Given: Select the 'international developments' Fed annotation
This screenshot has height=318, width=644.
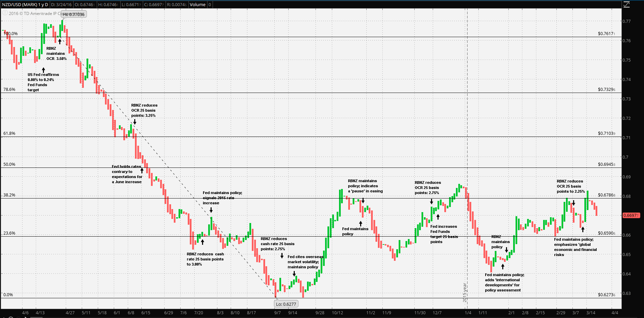Looking at the screenshot, I should click(505, 283).
